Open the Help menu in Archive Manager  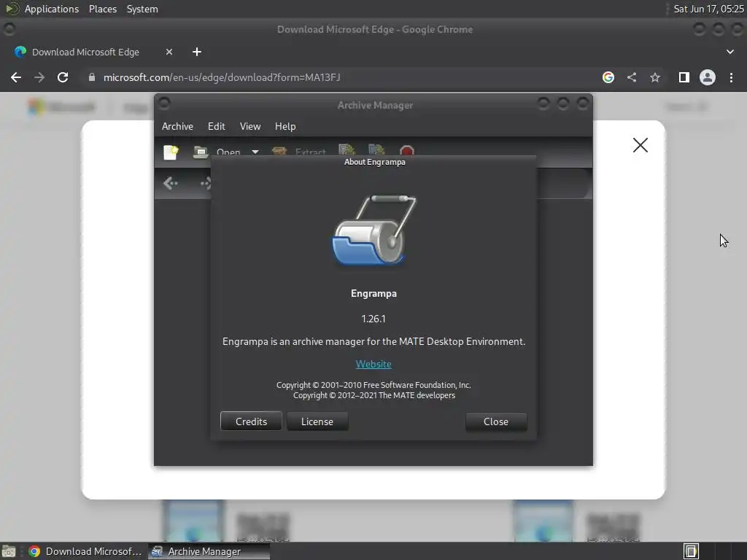point(285,126)
